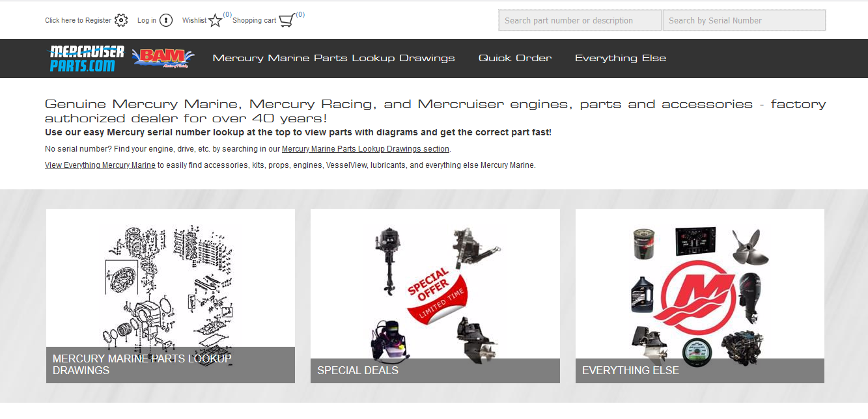868x419 pixels.
Task: Click the 'Log in' link
Action: (147, 20)
